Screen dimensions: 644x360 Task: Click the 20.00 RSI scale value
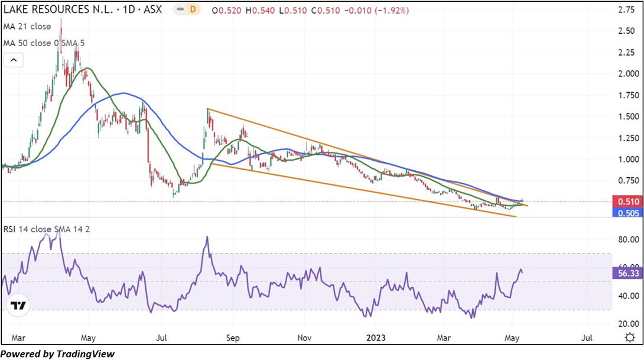(629, 324)
